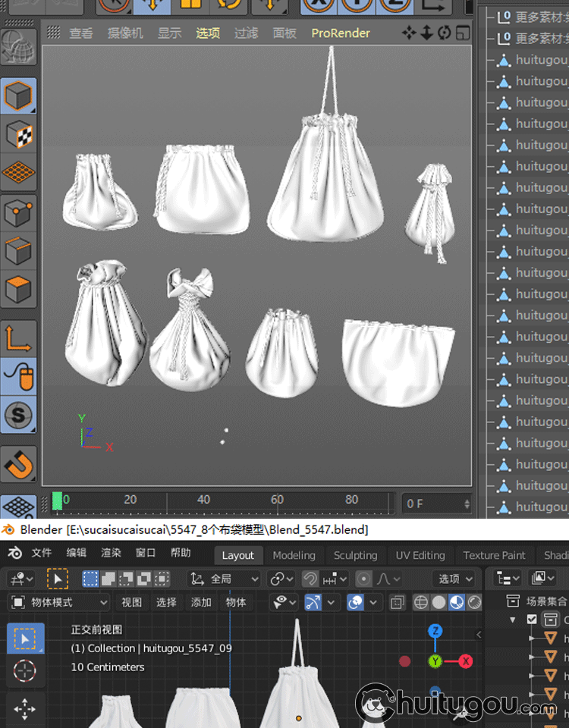Click the Texture mode checkered cube icon
Image resolution: width=569 pixels, height=728 pixels.
[18, 135]
